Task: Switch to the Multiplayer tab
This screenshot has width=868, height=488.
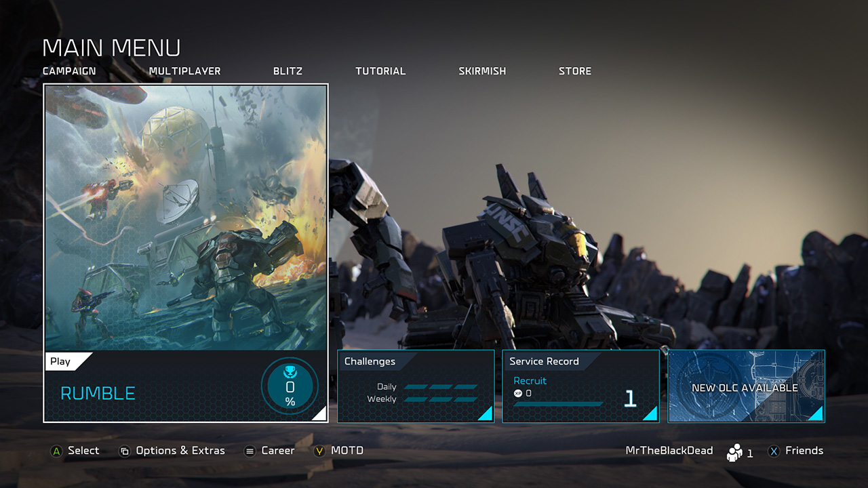Action: 184,71
